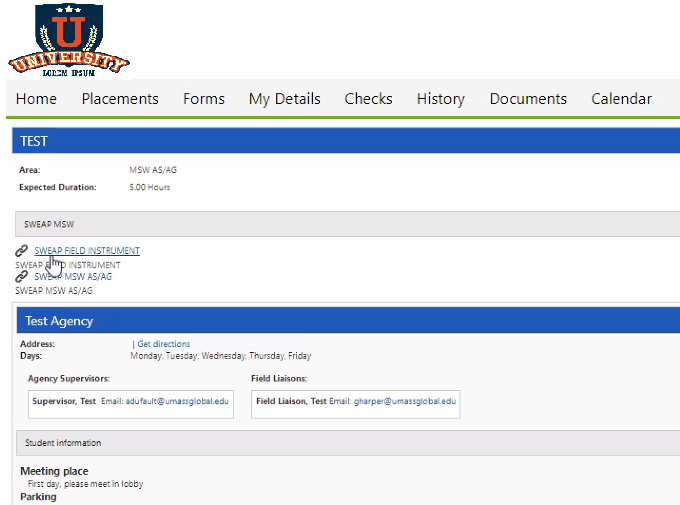This screenshot has height=505, width=680.
Task: Click the chain-link icon beside SWEAP MSW AS/AG
Action: 22,276
